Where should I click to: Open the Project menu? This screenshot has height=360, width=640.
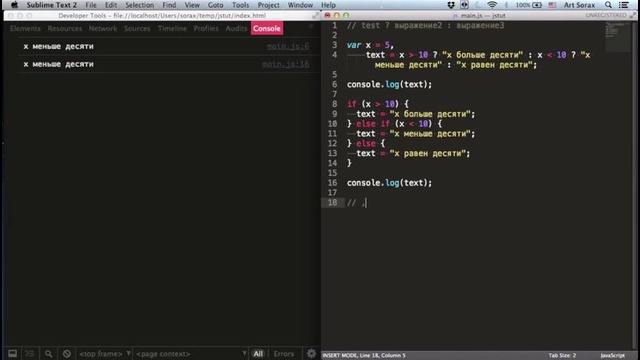point(269,5)
